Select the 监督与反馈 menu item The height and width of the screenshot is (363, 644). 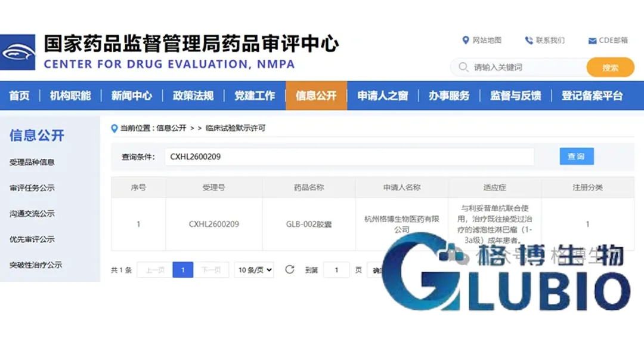click(517, 95)
